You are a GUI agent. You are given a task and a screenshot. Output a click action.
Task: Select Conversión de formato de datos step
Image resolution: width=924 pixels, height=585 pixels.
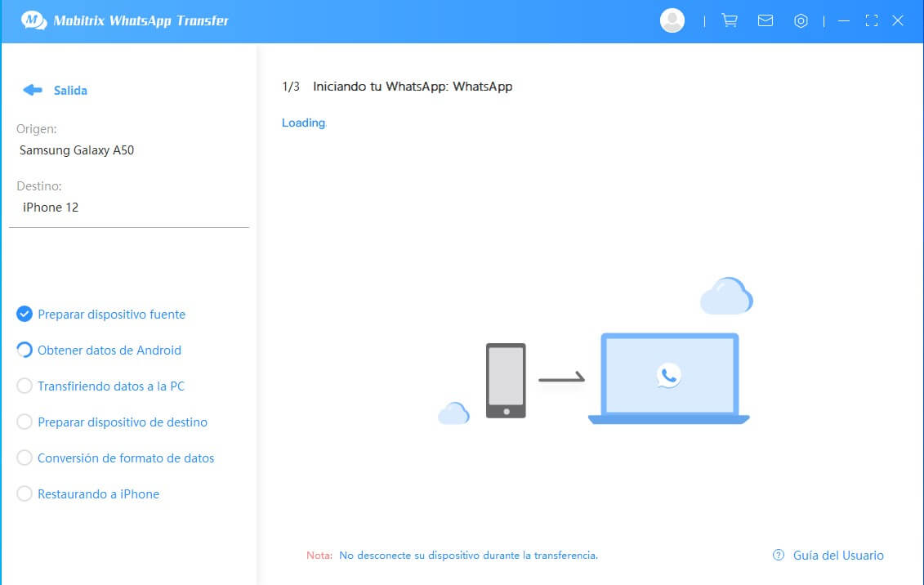click(x=126, y=458)
